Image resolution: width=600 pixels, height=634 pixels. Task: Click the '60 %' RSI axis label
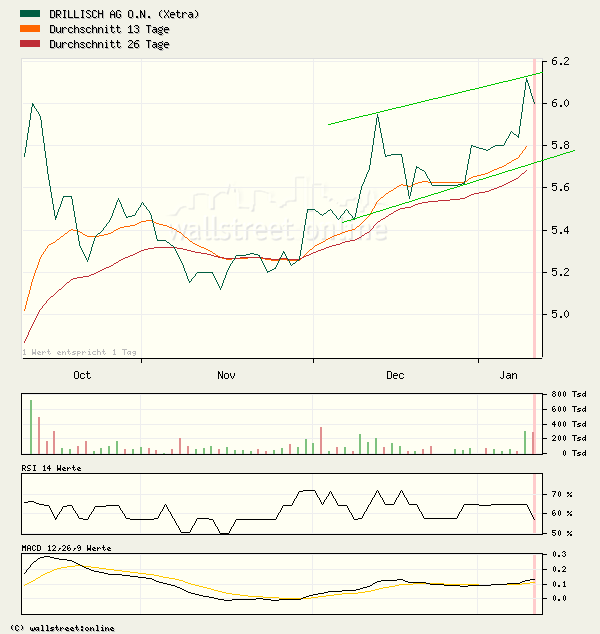(x=562, y=513)
